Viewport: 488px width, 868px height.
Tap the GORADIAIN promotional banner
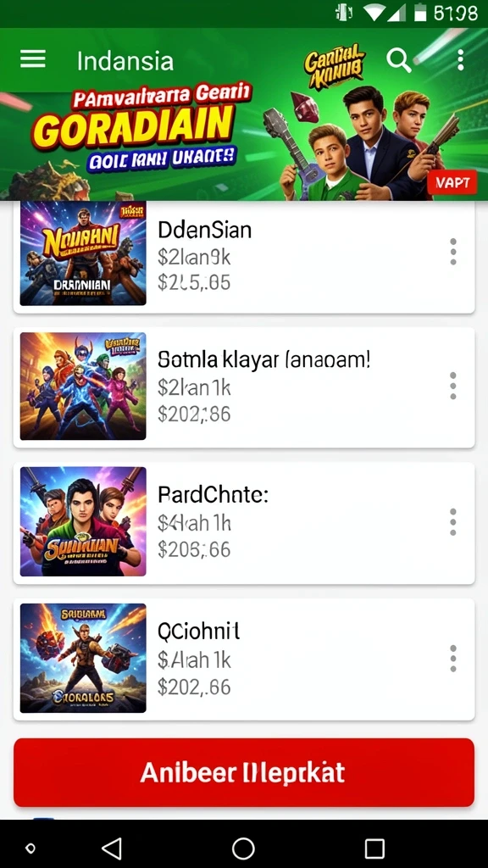click(x=244, y=114)
